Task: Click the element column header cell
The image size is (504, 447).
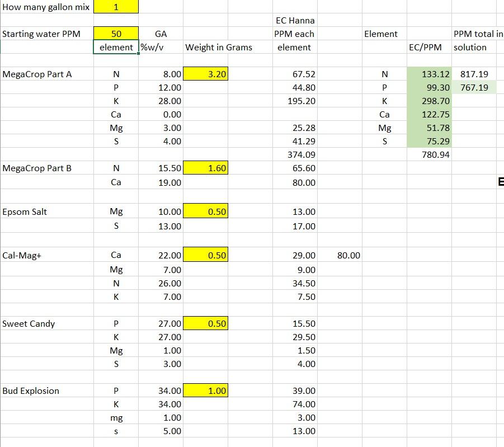Action: tap(116, 48)
